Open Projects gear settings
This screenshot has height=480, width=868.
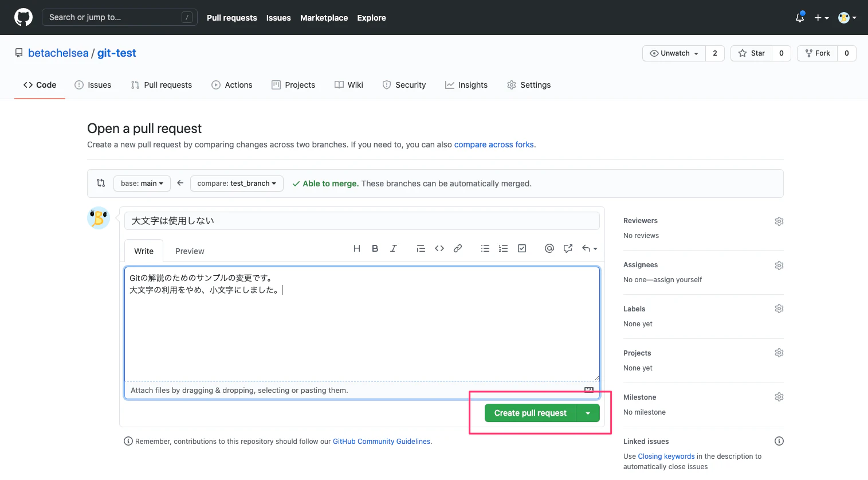779,353
